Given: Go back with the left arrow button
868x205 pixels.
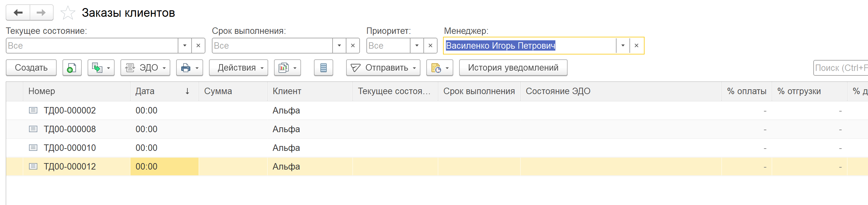Looking at the screenshot, I should click(18, 13).
